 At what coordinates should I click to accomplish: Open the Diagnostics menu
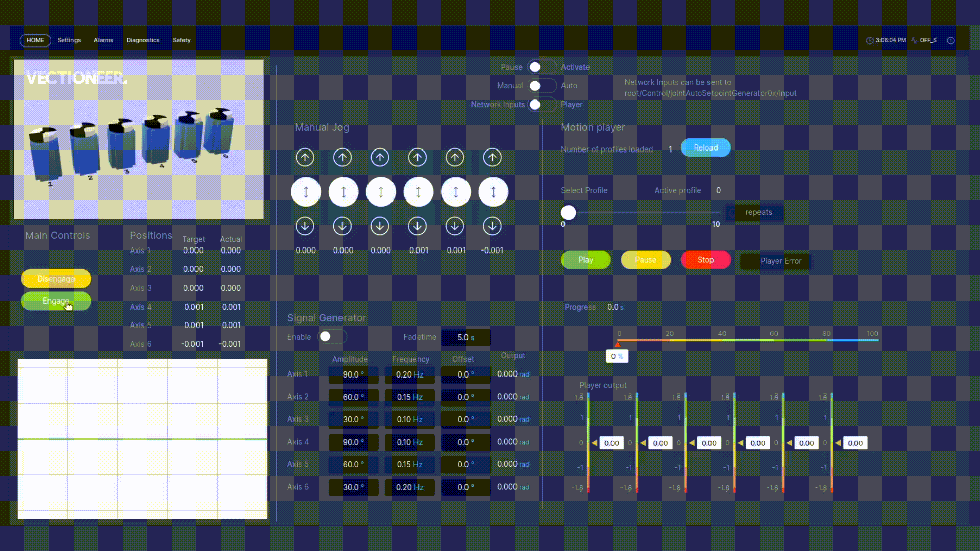[143, 40]
